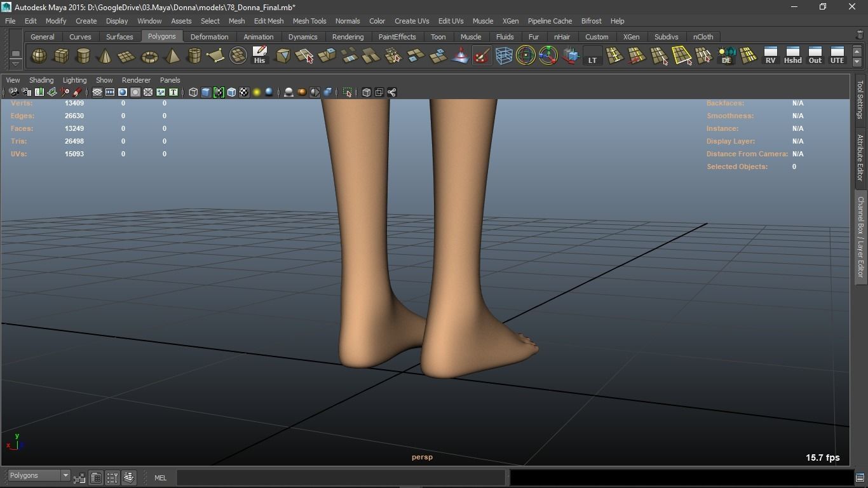Toggle the film gate display icon
The width and height of the screenshot is (868, 488).
(110, 92)
